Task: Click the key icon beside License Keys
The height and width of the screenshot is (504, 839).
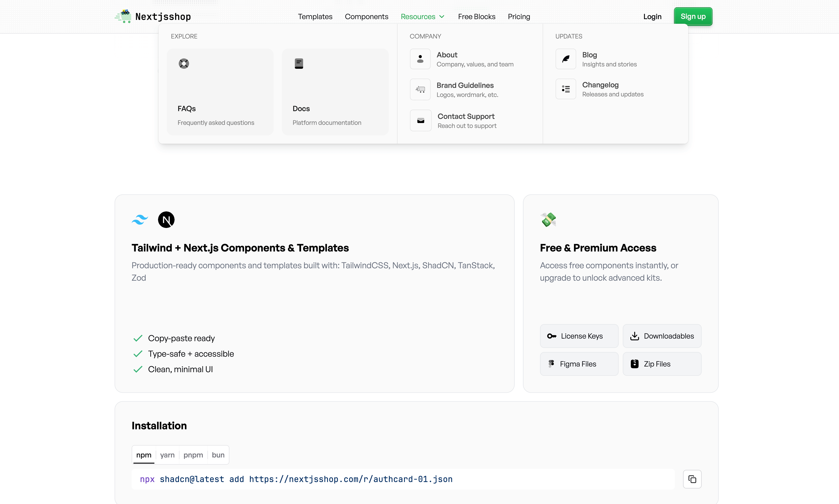Action: coord(551,336)
